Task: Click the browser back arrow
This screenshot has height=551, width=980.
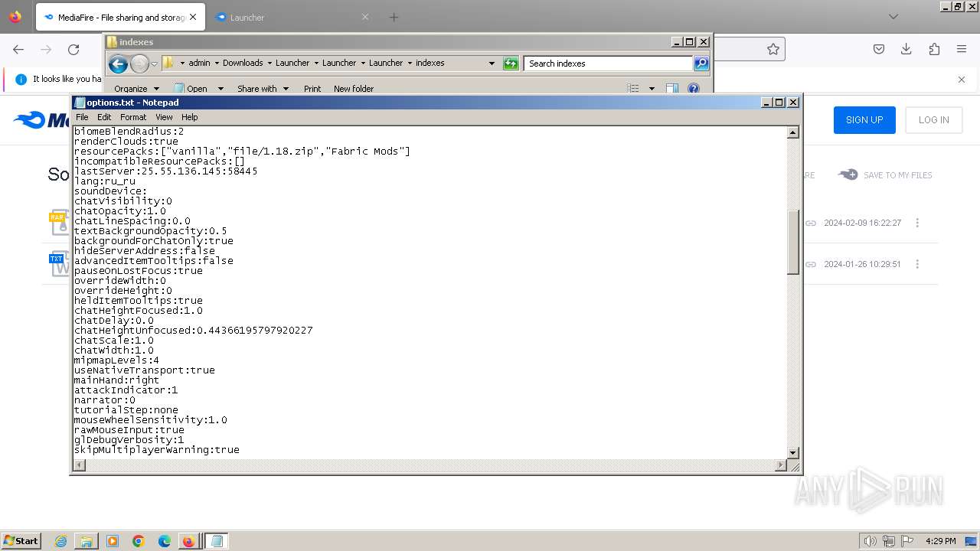Action: (x=18, y=49)
